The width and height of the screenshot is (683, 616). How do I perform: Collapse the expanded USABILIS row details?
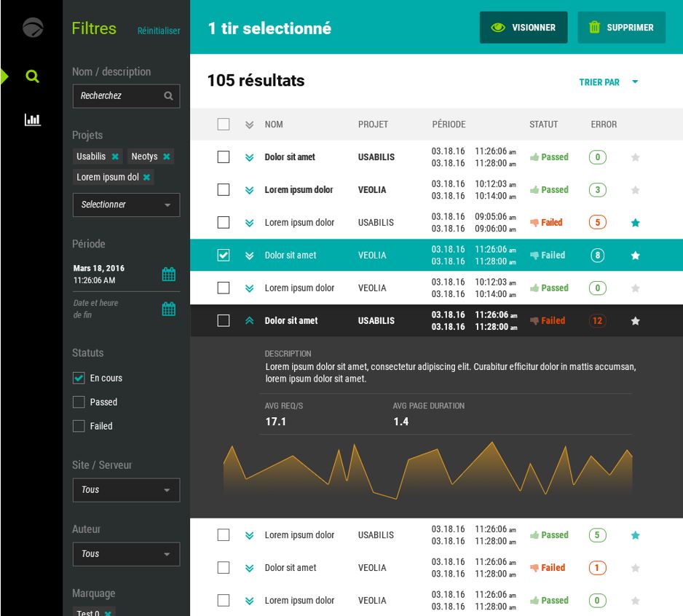click(248, 320)
